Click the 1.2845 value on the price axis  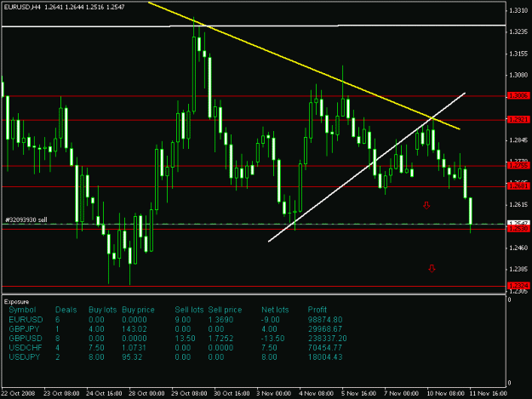(x=518, y=140)
